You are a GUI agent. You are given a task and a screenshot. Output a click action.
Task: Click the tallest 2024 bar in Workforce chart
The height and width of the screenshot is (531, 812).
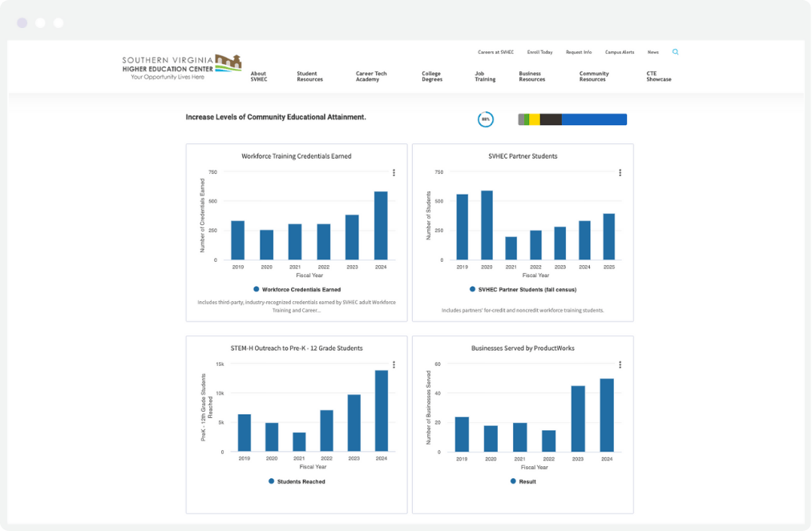(382, 224)
